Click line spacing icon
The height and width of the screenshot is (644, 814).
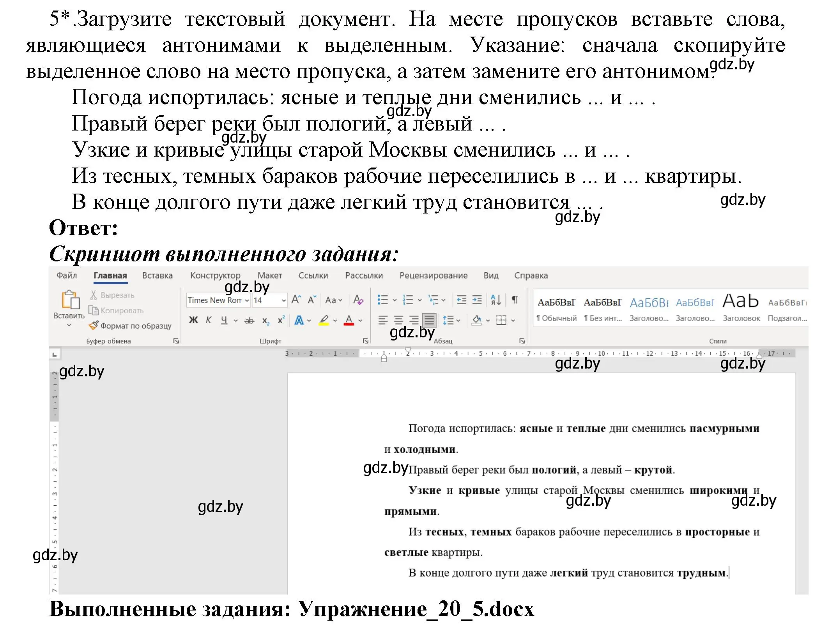[448, 320]
